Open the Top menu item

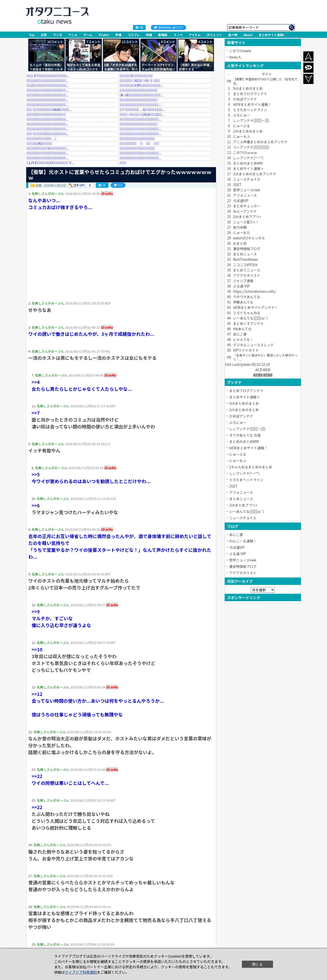pyautogui.click(x=32, y=35)
